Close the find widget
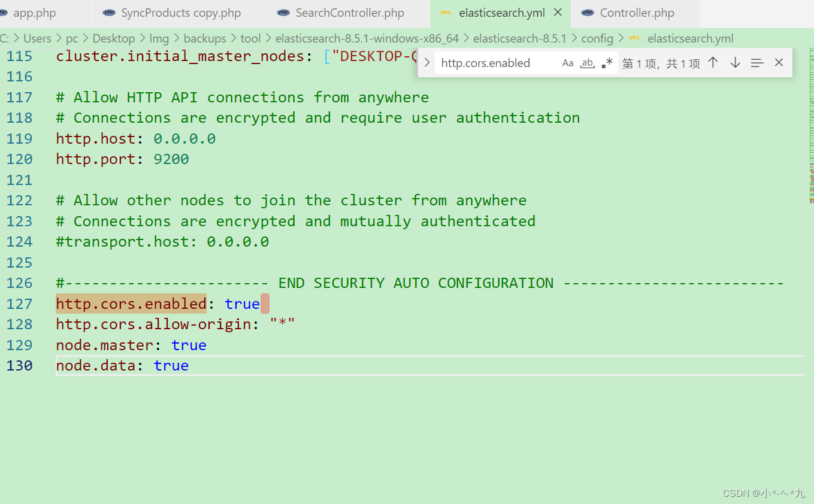 tap(779, 62)
